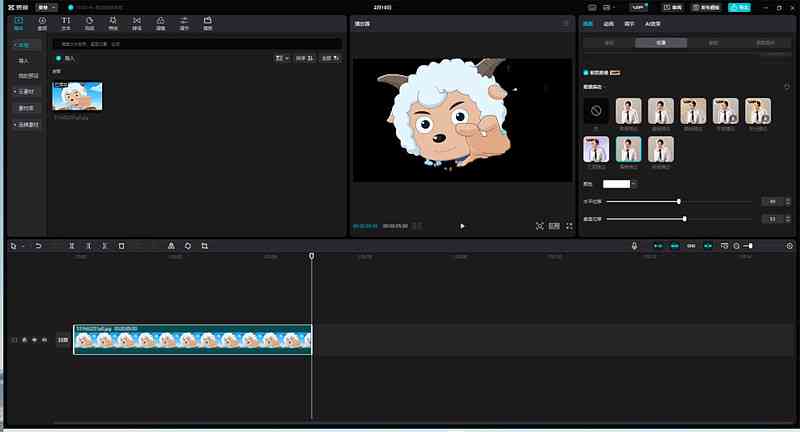This screenshot has width=800, height=432.
Task: Open the Transitions tab
Action: [137, 23]
